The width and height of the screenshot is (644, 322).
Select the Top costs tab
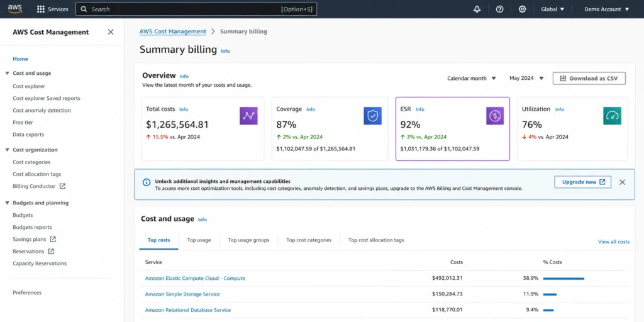click(x=158, y=240)
